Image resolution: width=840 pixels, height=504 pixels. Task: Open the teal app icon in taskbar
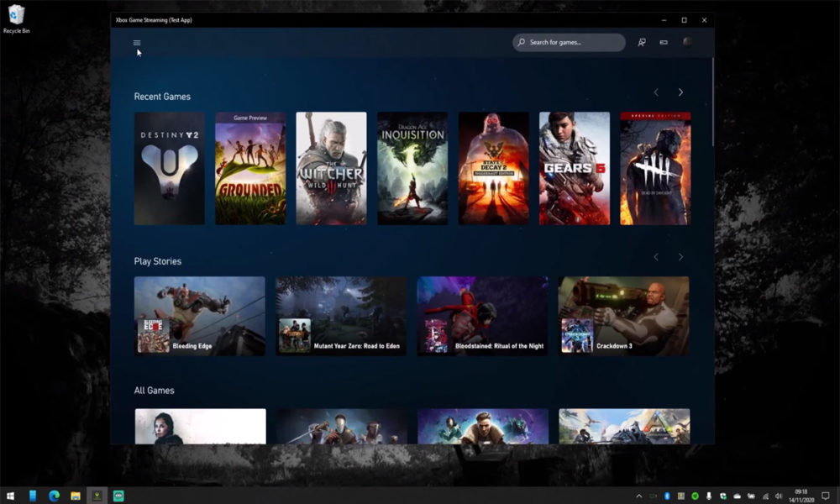[x=118, y=496]
